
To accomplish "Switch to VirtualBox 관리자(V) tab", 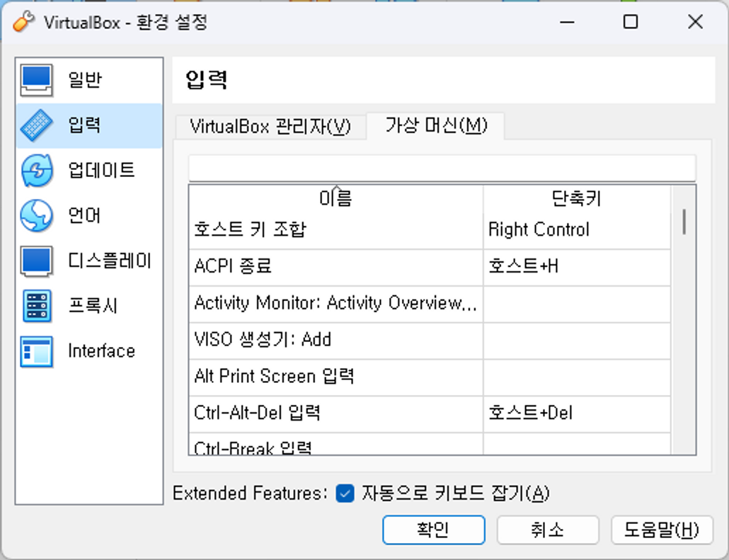I will pos(270,127).
